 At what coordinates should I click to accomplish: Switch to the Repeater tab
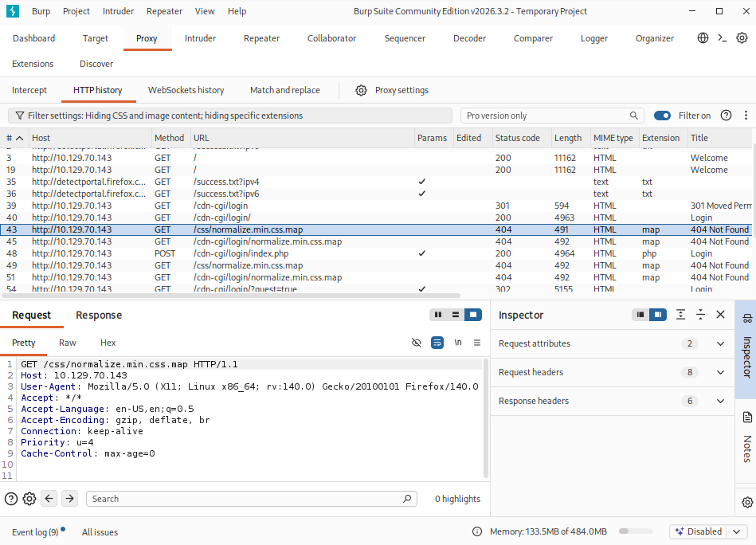[261, 38]
